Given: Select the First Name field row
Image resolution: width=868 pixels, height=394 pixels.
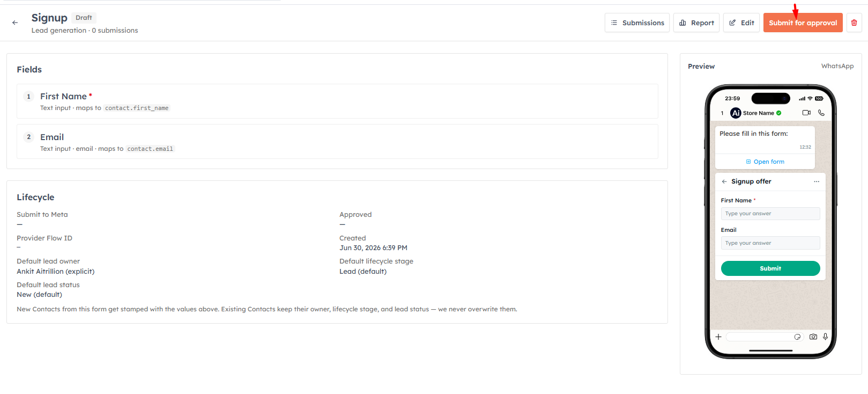Looking at the screenshot, I should coord(337,101).
